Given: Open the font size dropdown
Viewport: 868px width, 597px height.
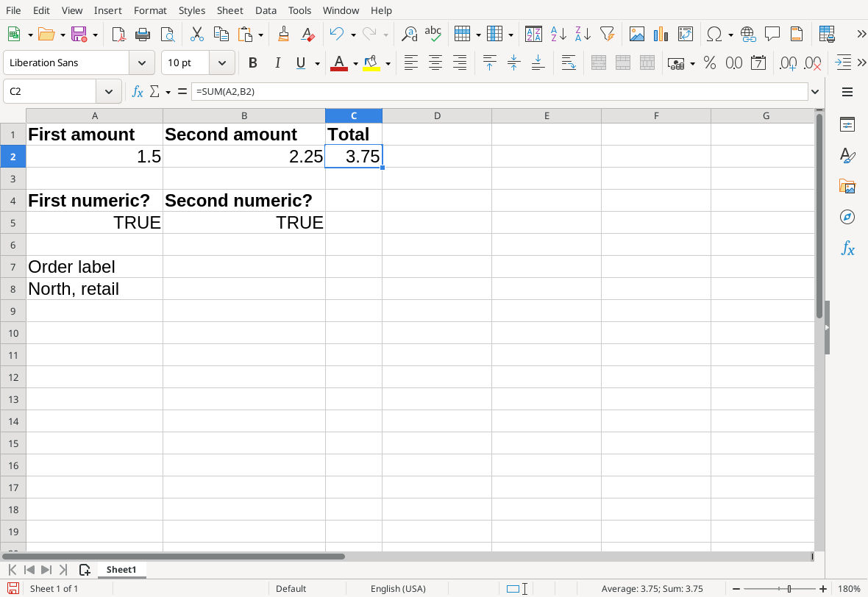Looking at the screenshot, I should coord(222,63).
